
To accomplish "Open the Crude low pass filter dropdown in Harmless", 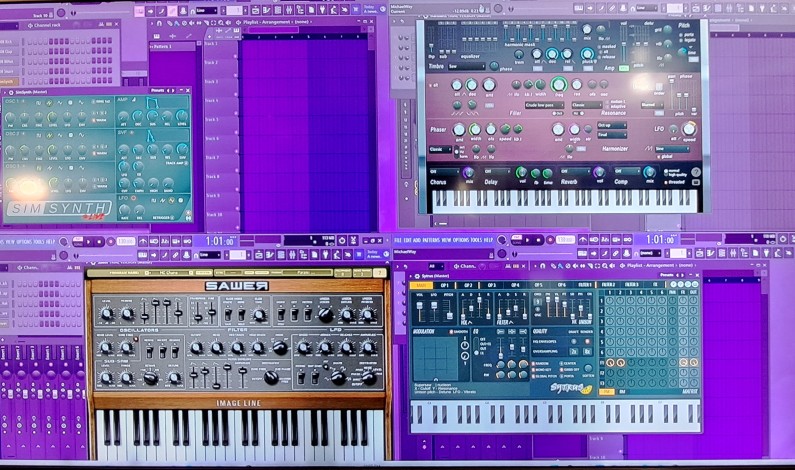I will (545, 105).
